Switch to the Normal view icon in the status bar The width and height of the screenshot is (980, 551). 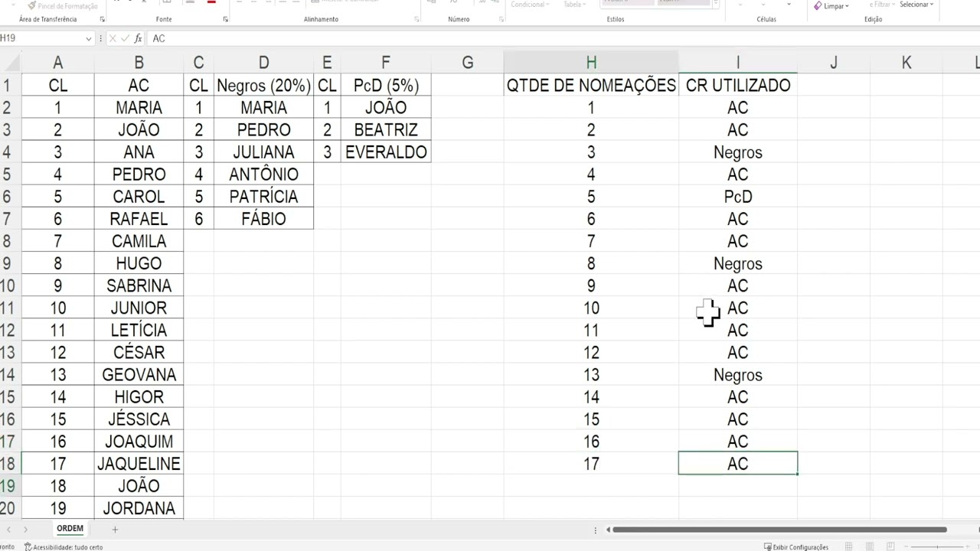848,546
